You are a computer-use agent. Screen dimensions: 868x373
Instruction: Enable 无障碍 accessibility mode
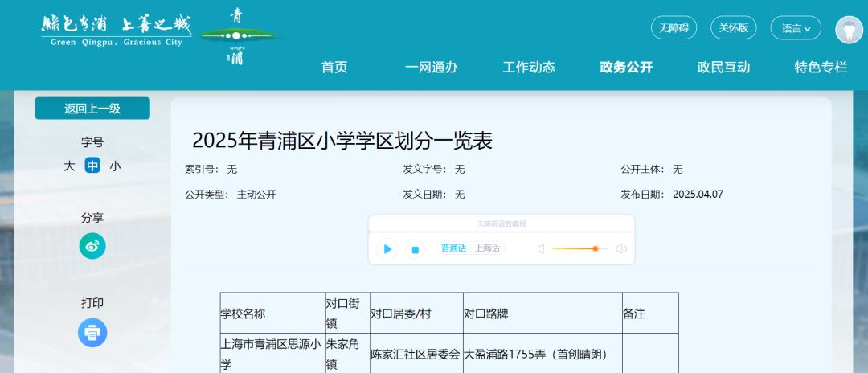coord(674,28)
